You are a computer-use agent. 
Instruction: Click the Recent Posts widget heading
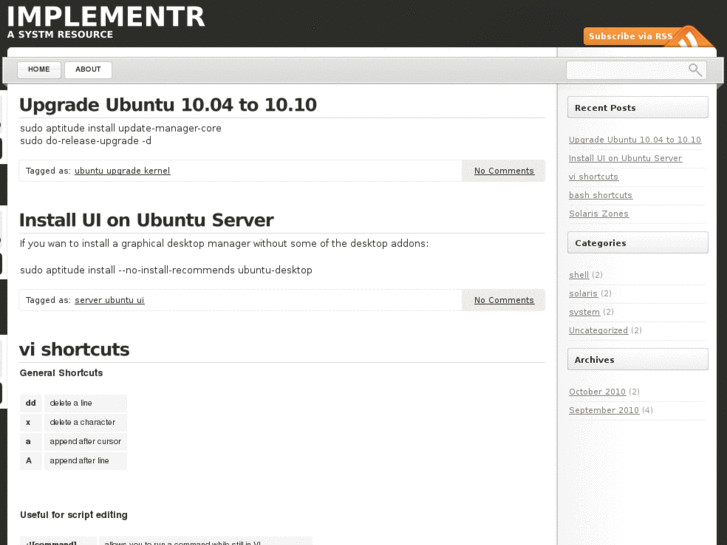coord(638,108)
